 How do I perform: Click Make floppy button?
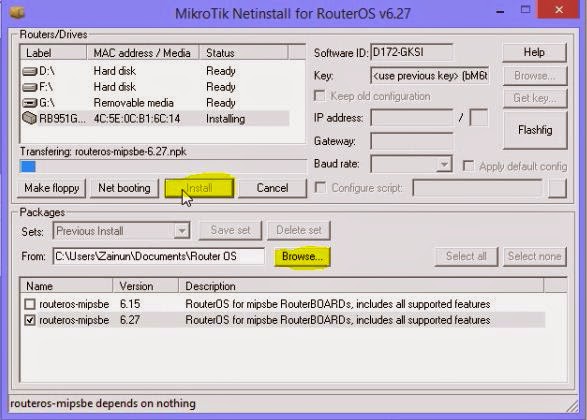[x=52, y=188]
